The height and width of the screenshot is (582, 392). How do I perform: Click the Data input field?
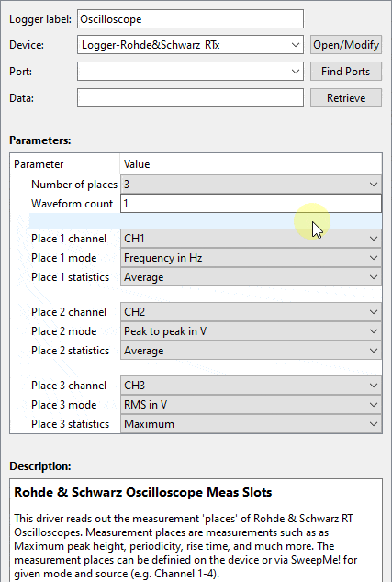pos(190,98)
